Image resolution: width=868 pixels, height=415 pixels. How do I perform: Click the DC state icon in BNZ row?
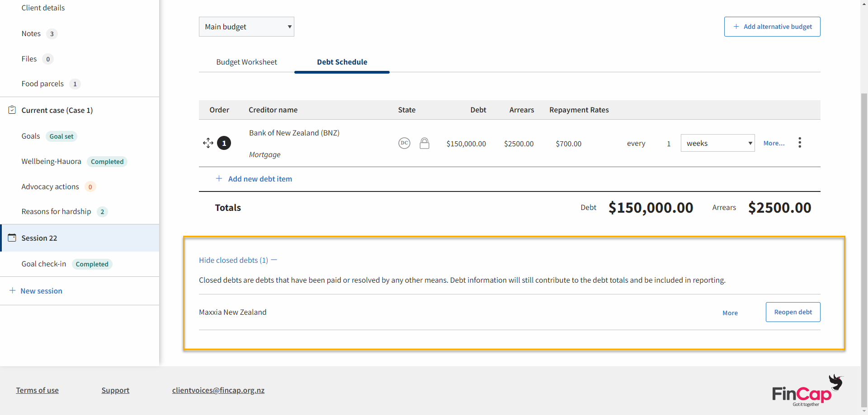pyautogui.click(x=404, y=143)
